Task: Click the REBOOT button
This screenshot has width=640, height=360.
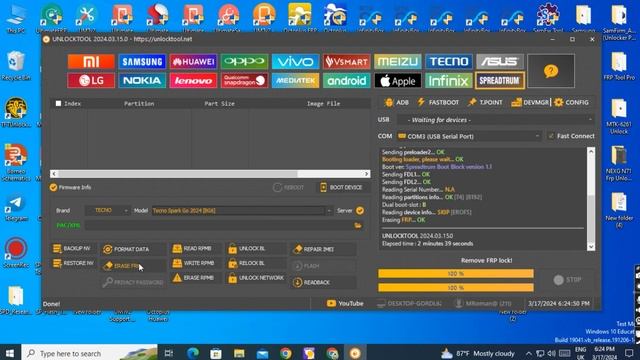Action: point(289,187)
